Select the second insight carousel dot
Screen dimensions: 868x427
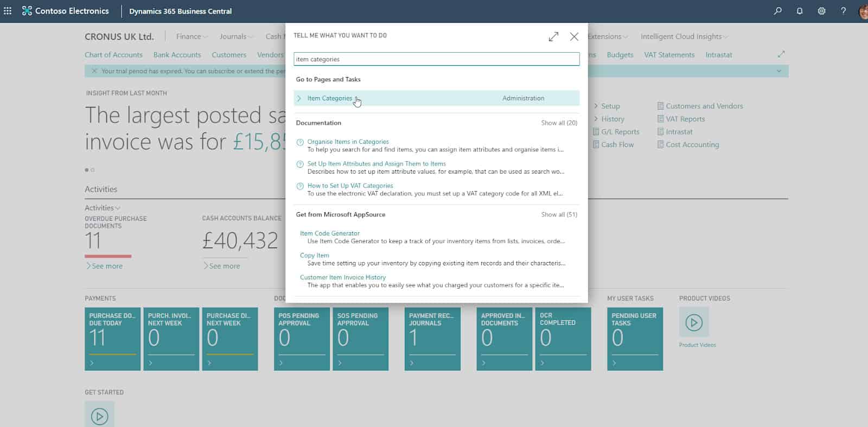(93, 170)
